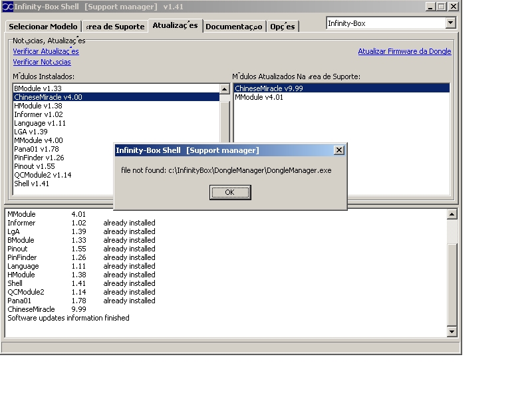Minimize the Infinity-Box Shell window
Image resolution: width=532 pixels, height=399 pixels.
coord(430,7)
